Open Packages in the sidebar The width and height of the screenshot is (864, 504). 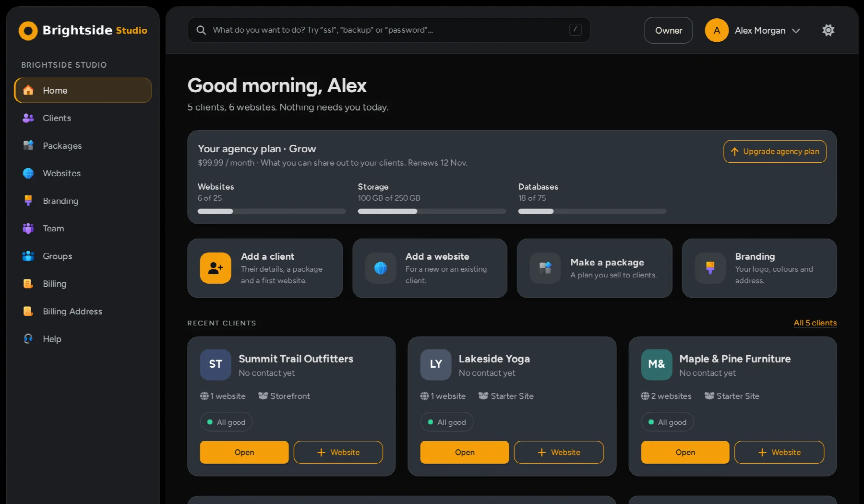pos(83,145)
